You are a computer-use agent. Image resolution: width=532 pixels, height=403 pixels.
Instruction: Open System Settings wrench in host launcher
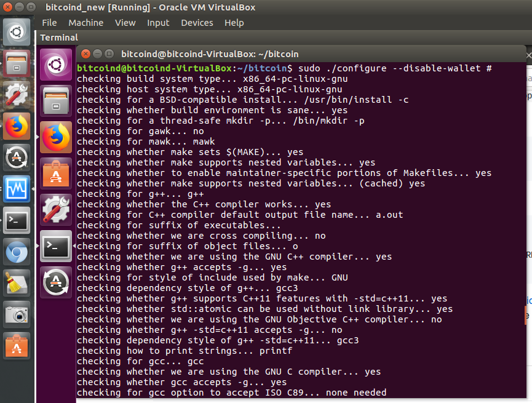click(17, 95)
